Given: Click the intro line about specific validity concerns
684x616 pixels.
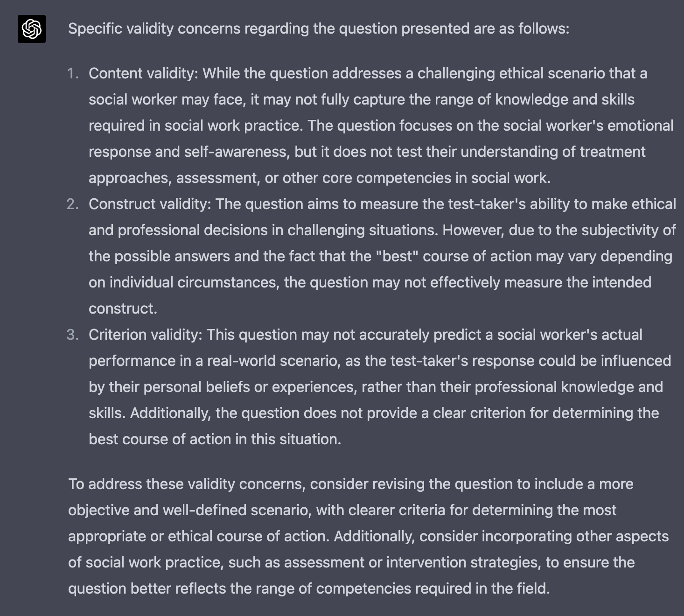Looking at the screenshot, I should tap(318, 29).
